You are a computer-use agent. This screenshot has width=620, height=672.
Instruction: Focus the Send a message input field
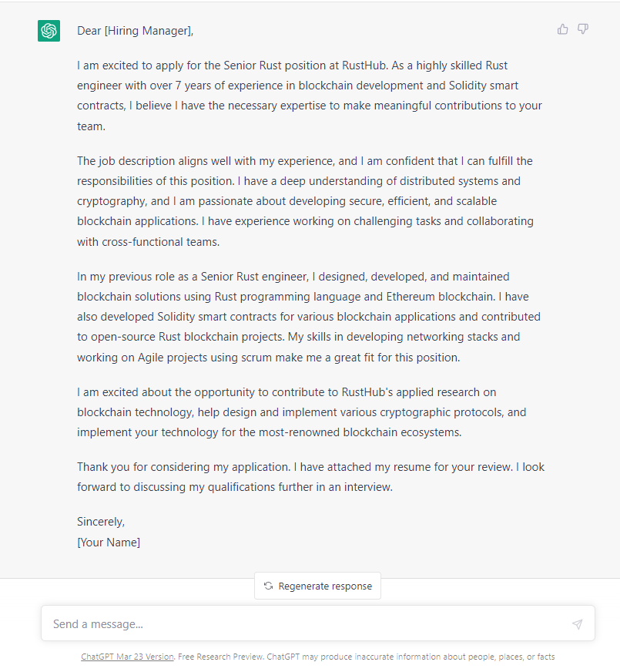[308, 623]
